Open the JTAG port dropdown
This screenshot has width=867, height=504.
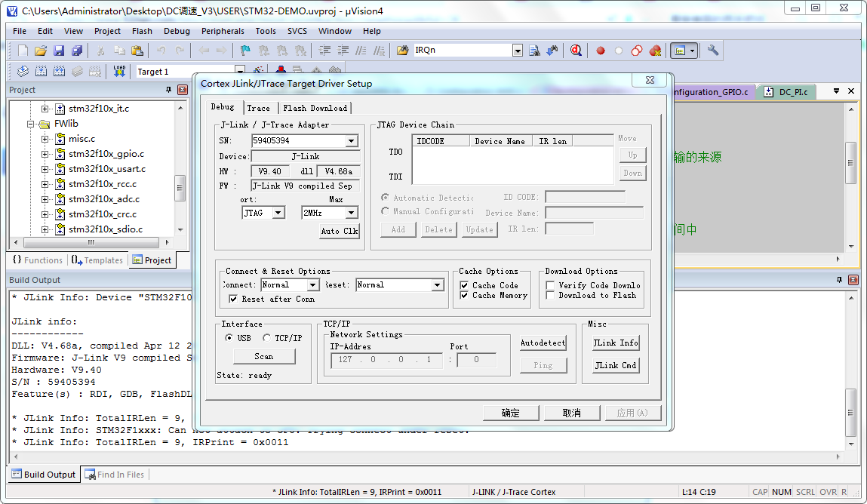[278, 213]
